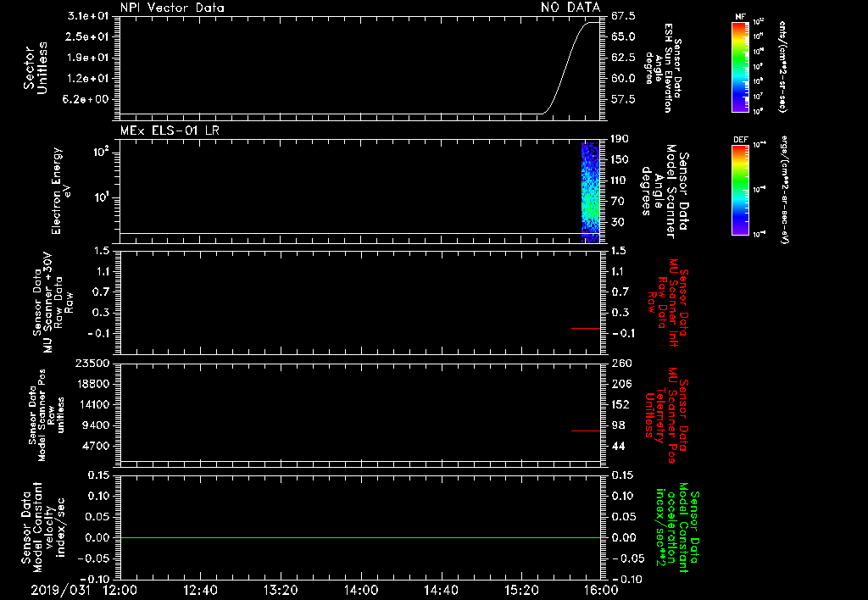Select the 'MEx ELS-01 LR' panel title
868x600 pixels.
click(170, 131)
